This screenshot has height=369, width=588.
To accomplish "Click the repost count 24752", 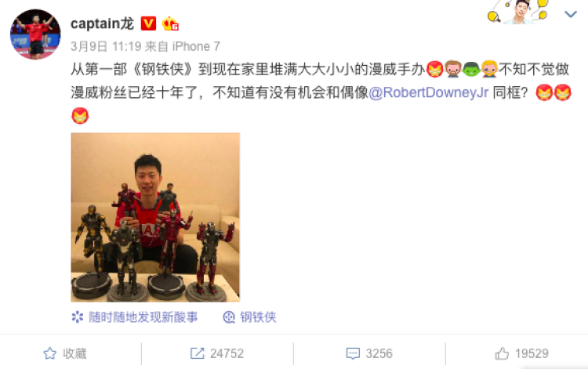I will pos(227,353).
